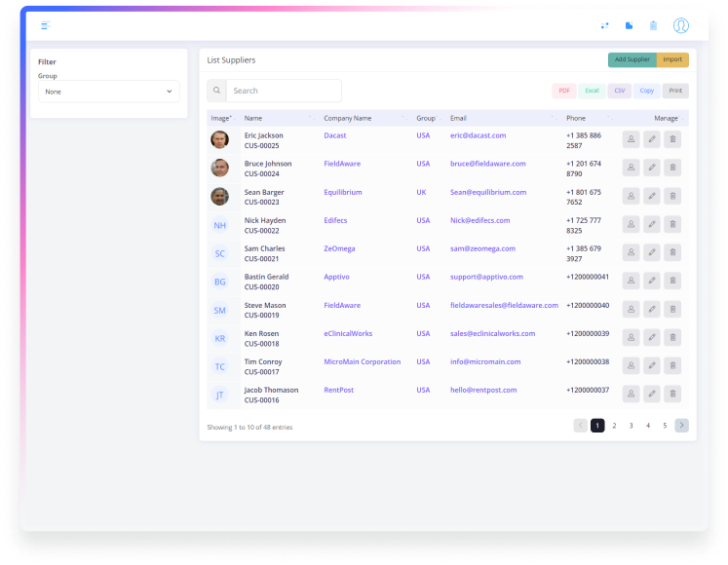Go to page 2
The width and height of the screenshot is (728, 565).
point(614,426)
